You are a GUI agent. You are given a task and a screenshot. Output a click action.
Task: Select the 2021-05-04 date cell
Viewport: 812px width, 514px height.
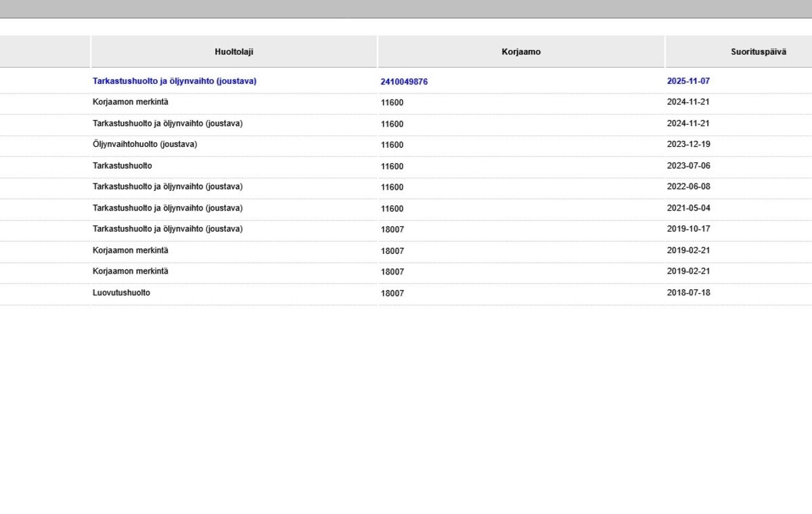click(x=688, y=208)
